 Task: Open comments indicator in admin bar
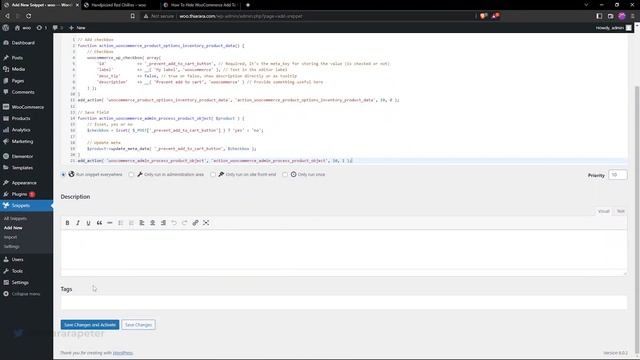point(58,28)
